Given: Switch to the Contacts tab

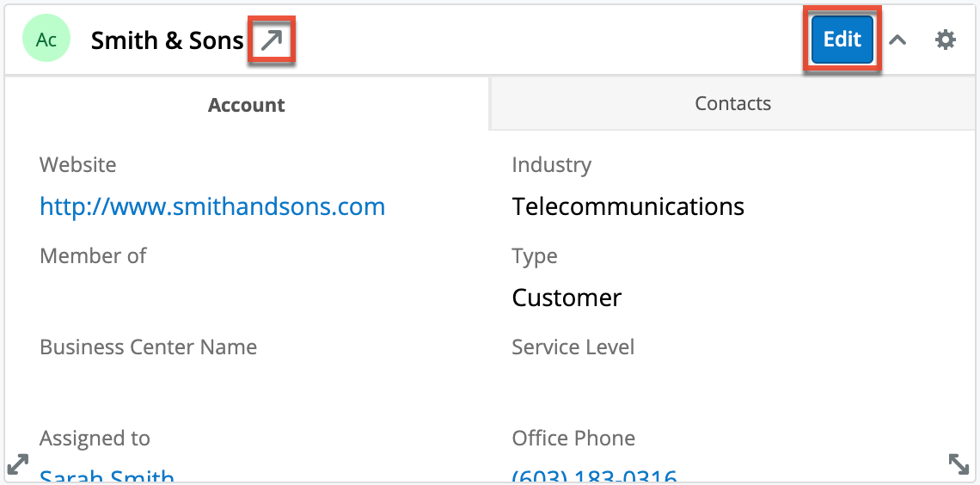Looking at the screenshot, I should point(732,104).
